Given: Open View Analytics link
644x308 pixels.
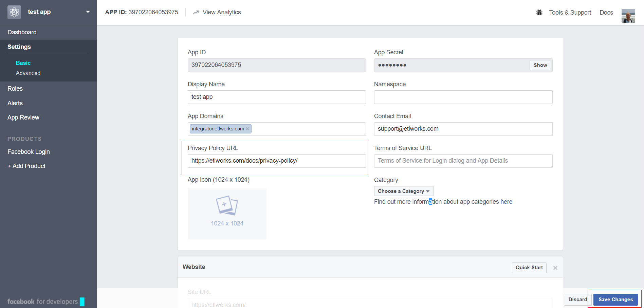Looking at the screenshot, I should click(222, 12).
